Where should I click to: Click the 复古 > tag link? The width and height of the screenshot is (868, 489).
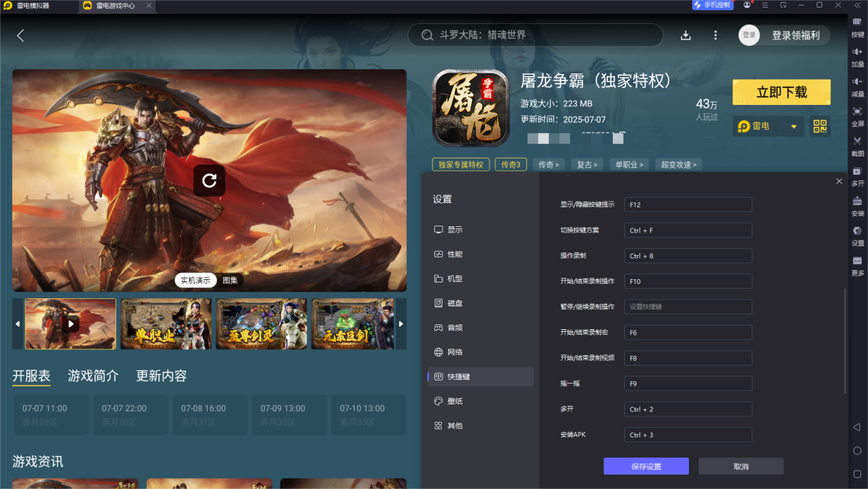[587, 165]
